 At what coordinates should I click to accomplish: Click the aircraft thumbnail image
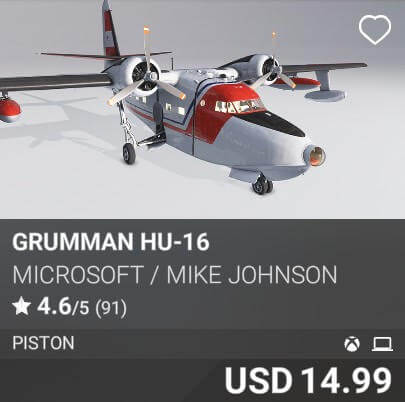[x=202, y=109]
